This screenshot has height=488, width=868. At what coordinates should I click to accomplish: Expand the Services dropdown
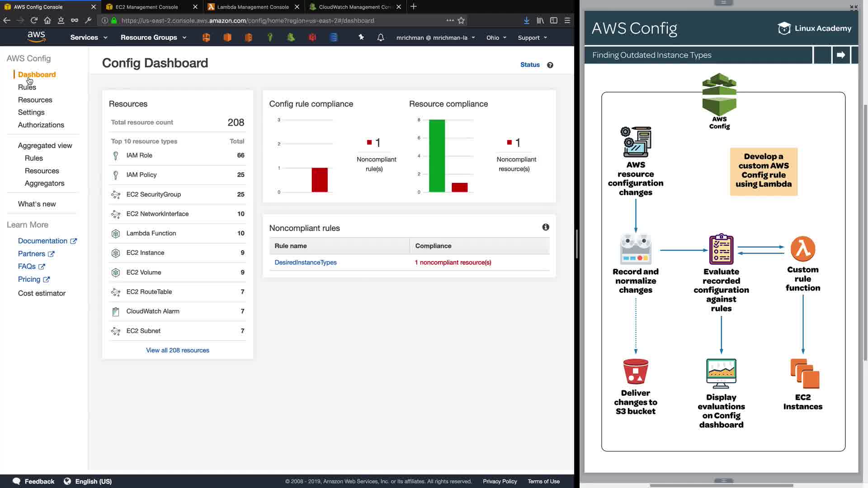[x=89, y=38]
